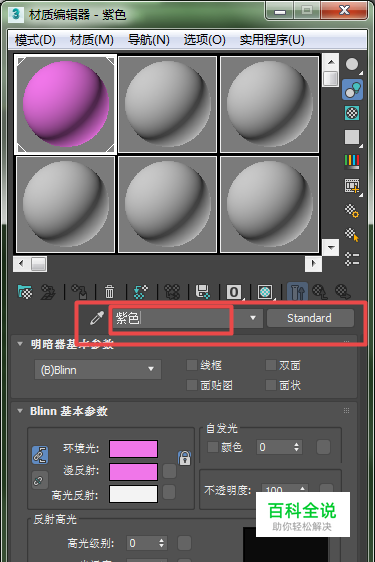
Task: Click the 环境光 color swatch
Action: point(133,449)
